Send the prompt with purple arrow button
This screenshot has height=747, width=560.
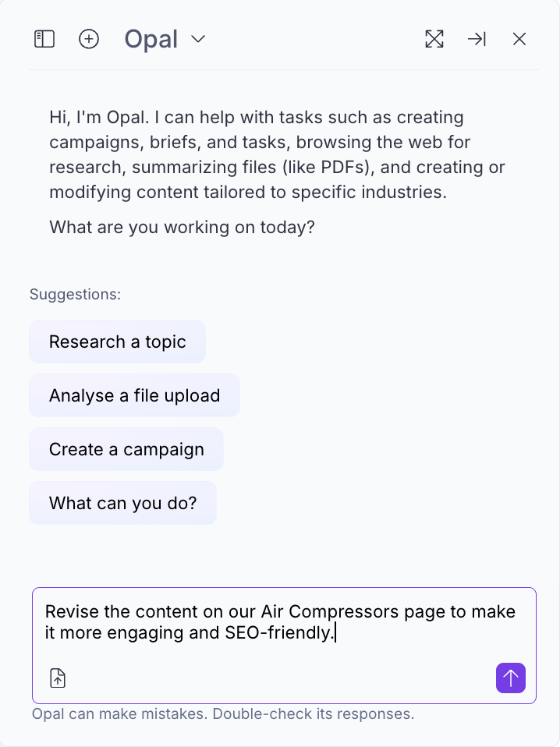click(510, 678)
